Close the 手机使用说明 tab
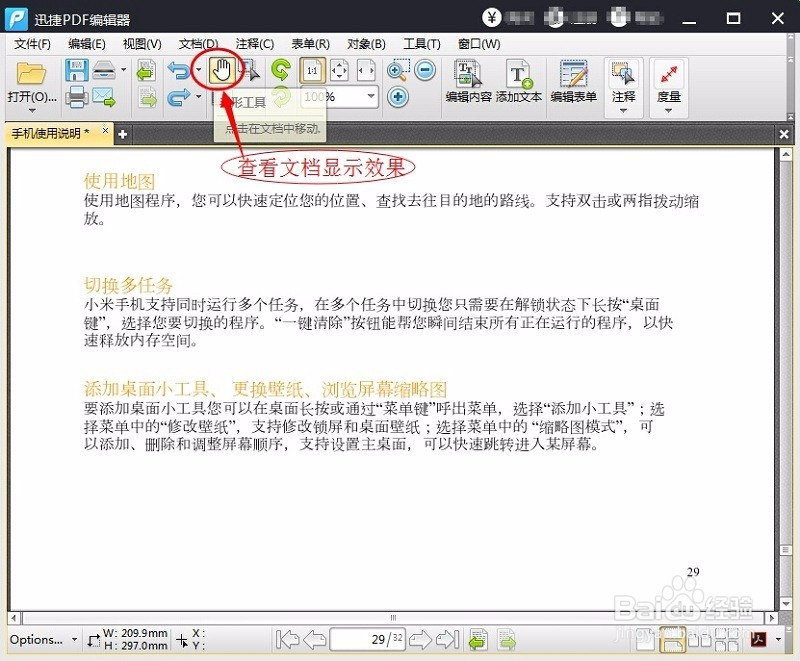 tap(105, 131)
